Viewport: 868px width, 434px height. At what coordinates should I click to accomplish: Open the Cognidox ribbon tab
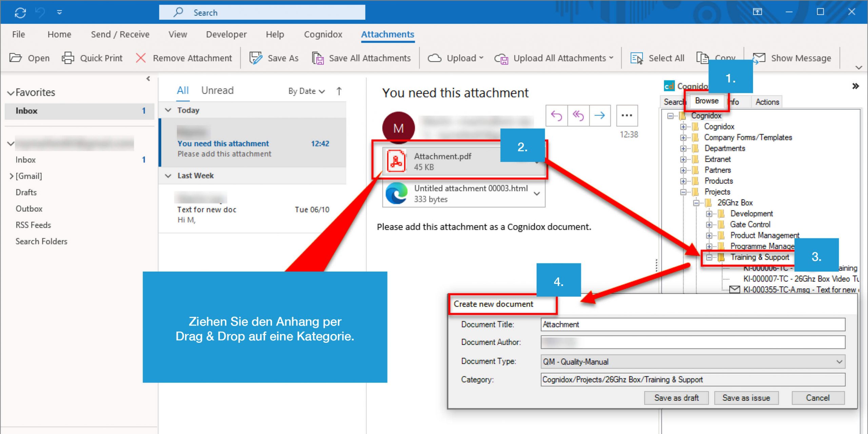click(x=323, y=34)
